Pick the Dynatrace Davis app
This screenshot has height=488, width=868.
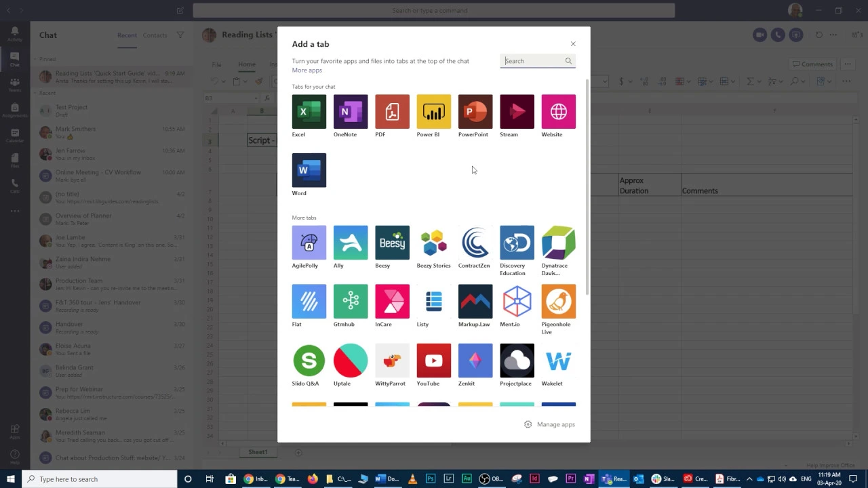point(558,243)
